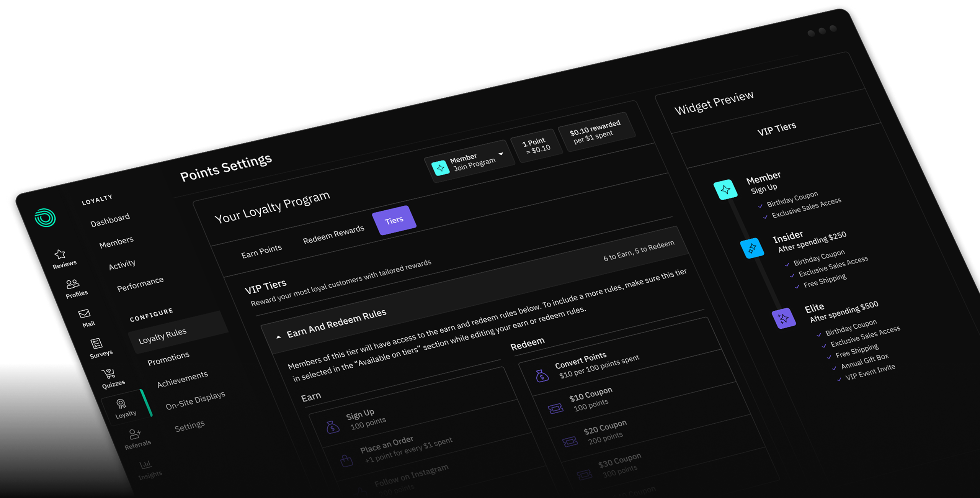Open the Reviews star icon in sidebar

[x=60, y=254]
